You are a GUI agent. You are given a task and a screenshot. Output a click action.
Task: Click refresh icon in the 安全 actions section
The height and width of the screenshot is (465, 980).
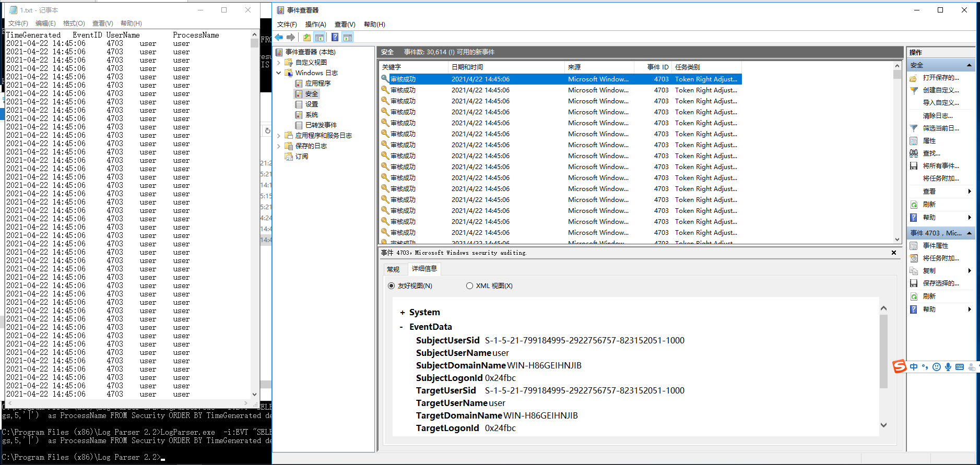(x=914, y=205)
